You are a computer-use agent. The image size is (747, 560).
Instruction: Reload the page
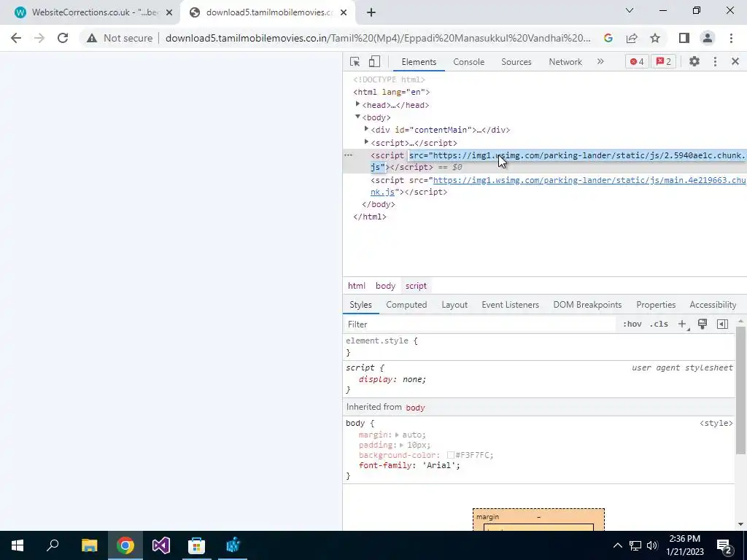(x=63, y=38)
